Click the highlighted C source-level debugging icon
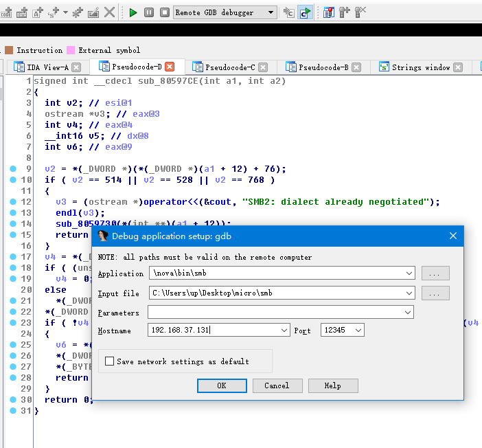482x448 pixels. tap(305, 12)
